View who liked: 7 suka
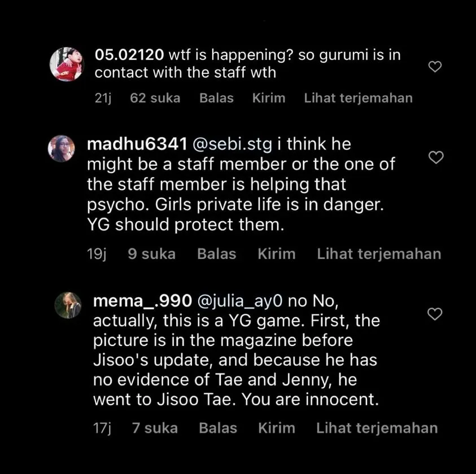 click(155, 428)
